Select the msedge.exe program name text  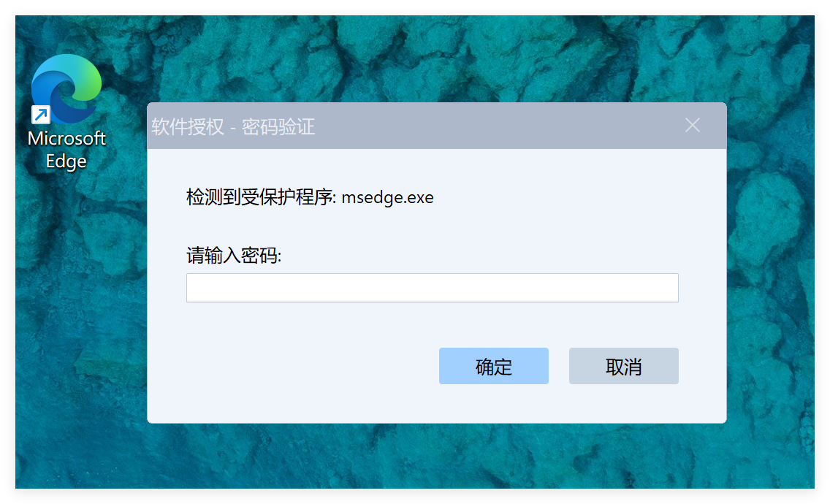click(x=387, y=197)
